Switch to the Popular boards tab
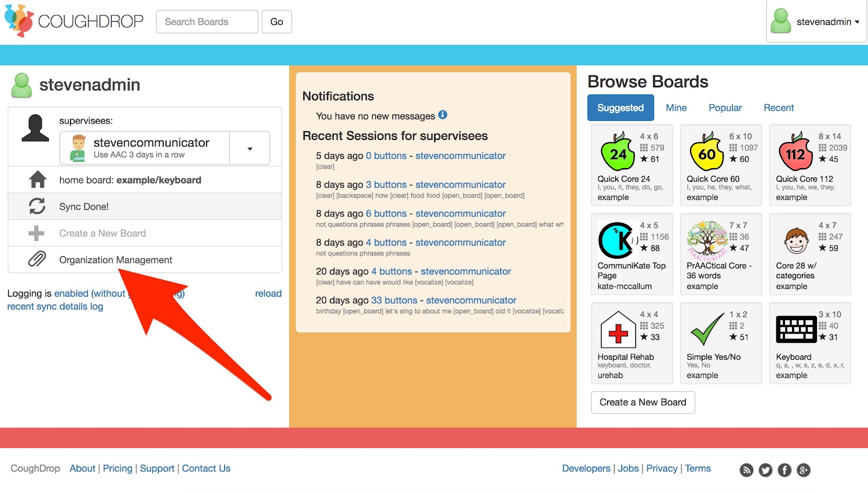The height and width of the screenshot is (493, 868). (x=725, y=107)
